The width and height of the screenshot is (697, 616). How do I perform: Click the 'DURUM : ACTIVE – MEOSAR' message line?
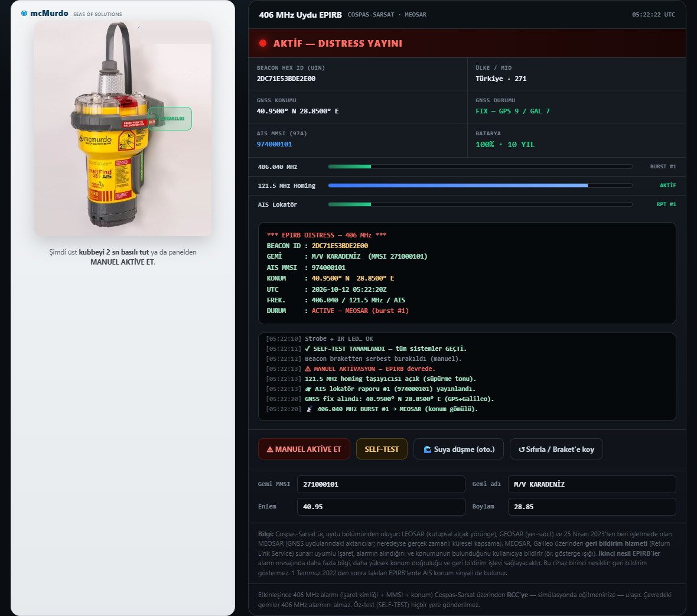pyautogui.click(x=338, y=311)
